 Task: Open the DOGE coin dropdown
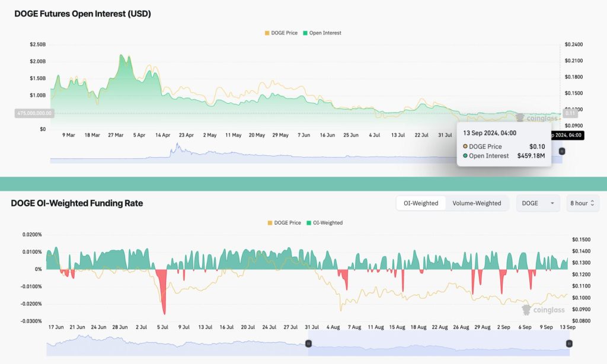pyautogui.click(x=538, y=203)
